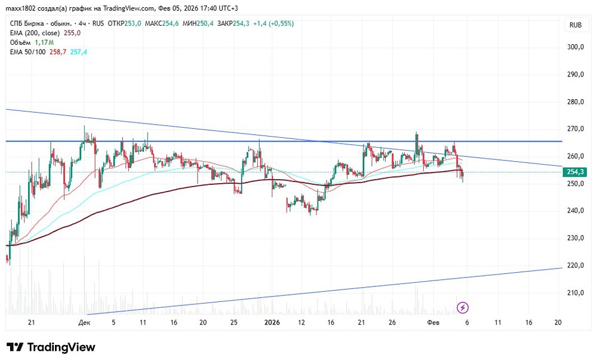Click the TradingView logo at bottom
The image size is (597, 364).
click(x=51, y=347)
